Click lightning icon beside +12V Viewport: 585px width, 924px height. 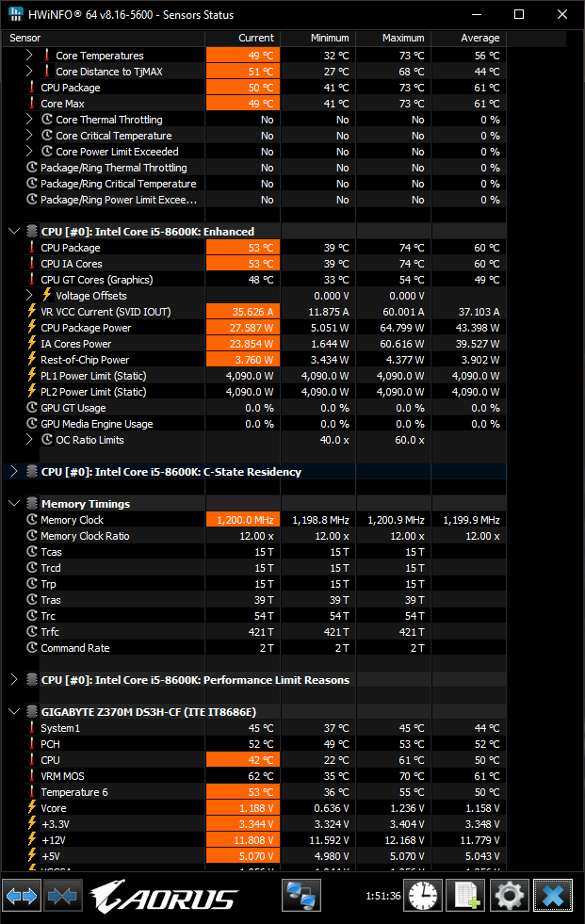tap(32, 840)
